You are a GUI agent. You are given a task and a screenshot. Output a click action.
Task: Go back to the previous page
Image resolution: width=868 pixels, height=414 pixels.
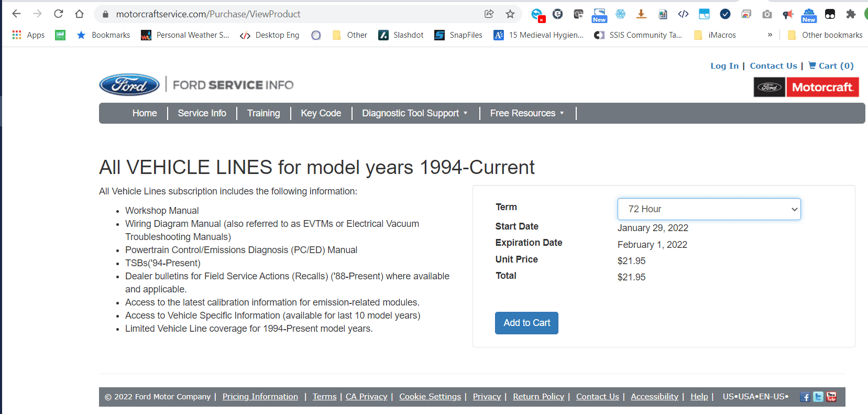[16, 14]
